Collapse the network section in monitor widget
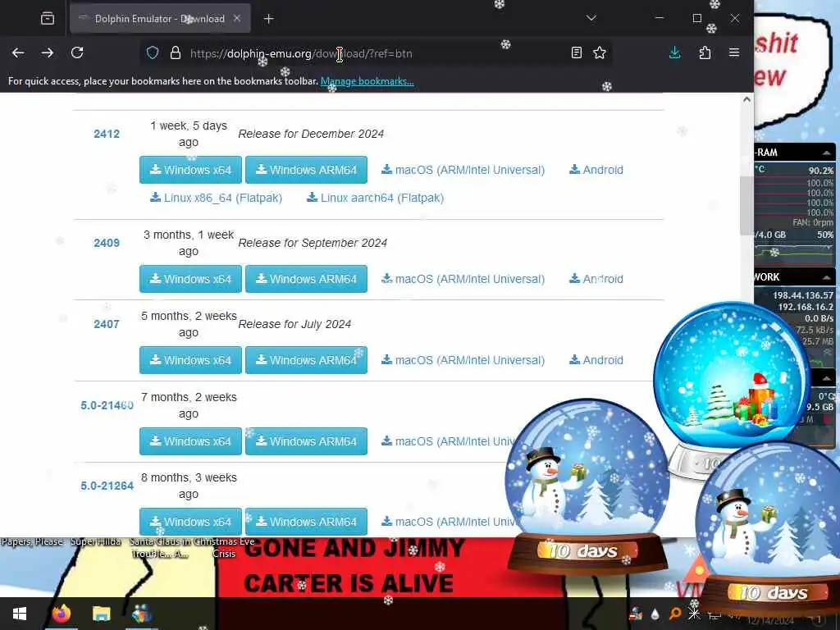The width and height of the screenshot is (840, 630). [x=827, y=277]
